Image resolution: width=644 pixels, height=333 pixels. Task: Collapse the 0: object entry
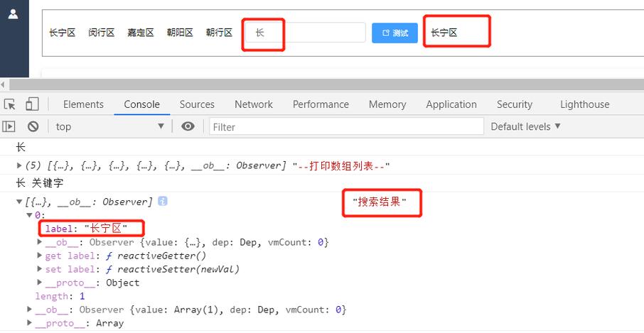coord(29,215)
